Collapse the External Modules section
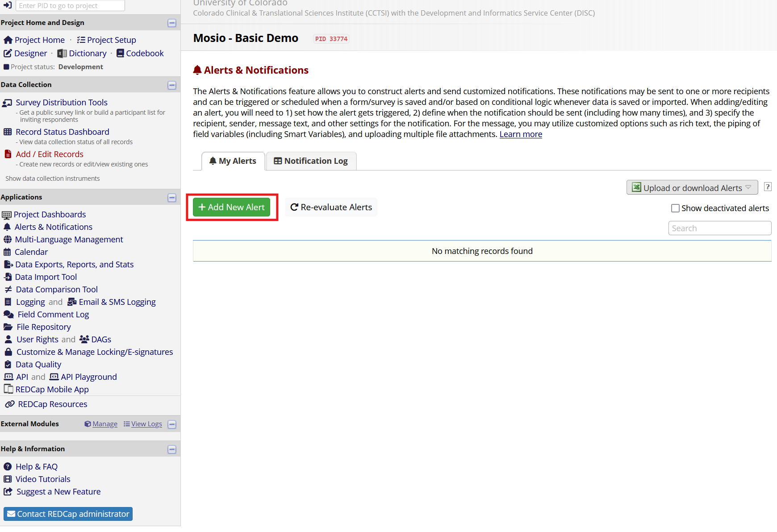The image size is (777, 532). pyautogui.click(x=172, y=424)
